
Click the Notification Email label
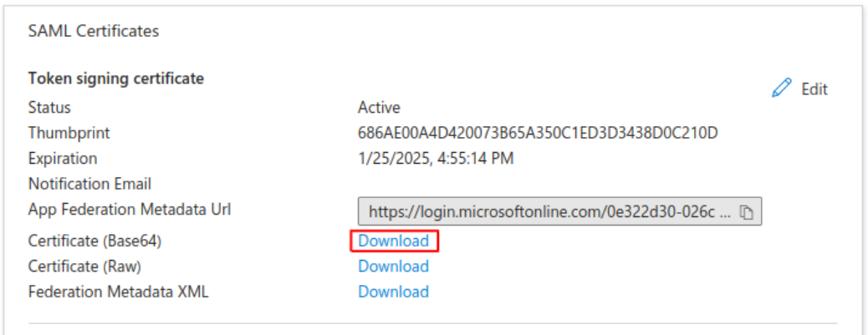pyautogui.click(x=89, y=184)
